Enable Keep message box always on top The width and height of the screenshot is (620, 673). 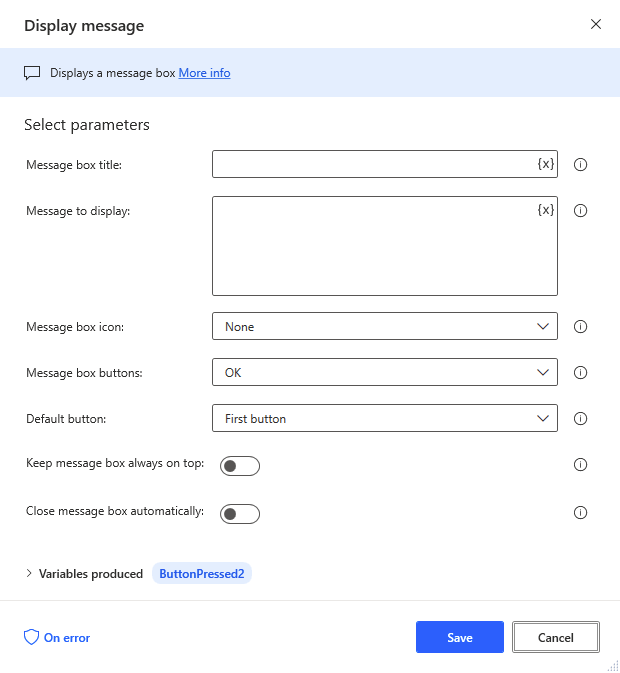(x=240, y=466)
